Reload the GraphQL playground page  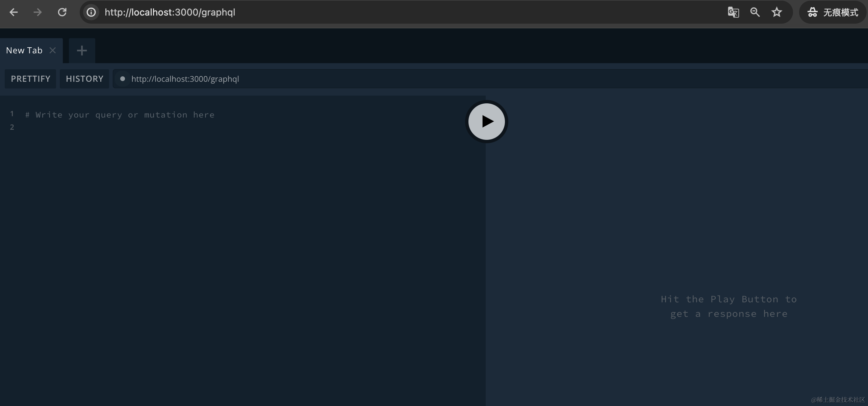click(62, 12)
